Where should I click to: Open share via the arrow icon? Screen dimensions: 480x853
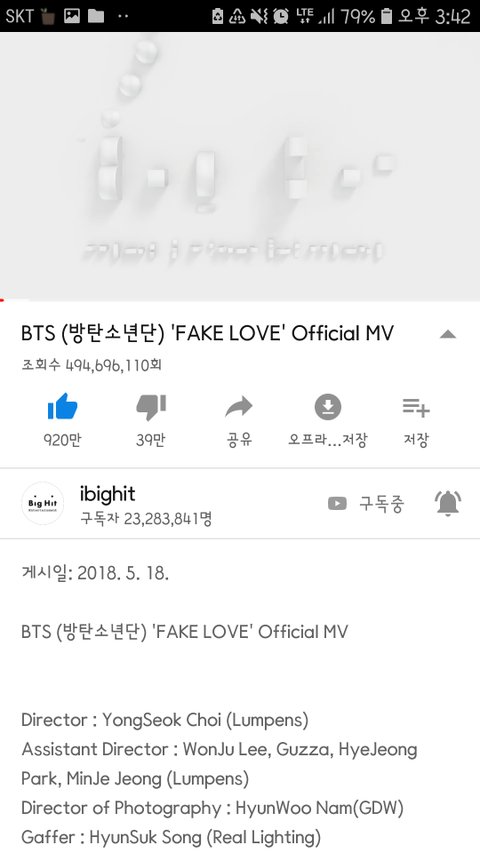pos(239,407)
